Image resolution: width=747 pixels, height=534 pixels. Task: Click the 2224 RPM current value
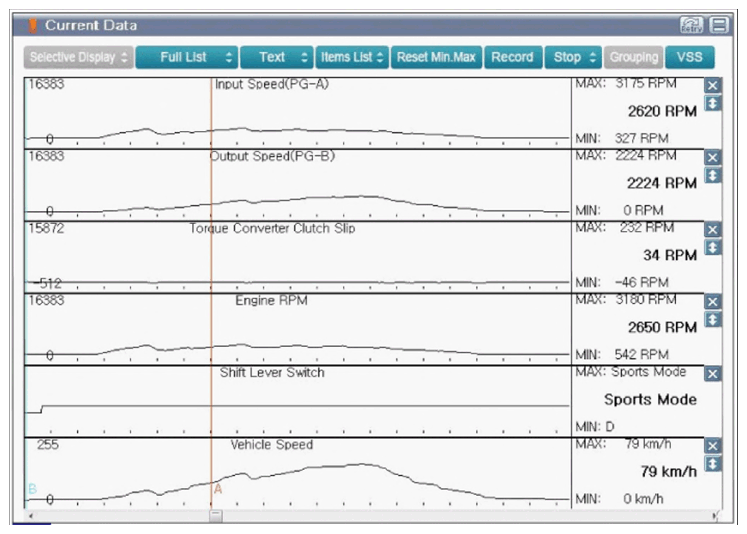[x=662, y=183]
